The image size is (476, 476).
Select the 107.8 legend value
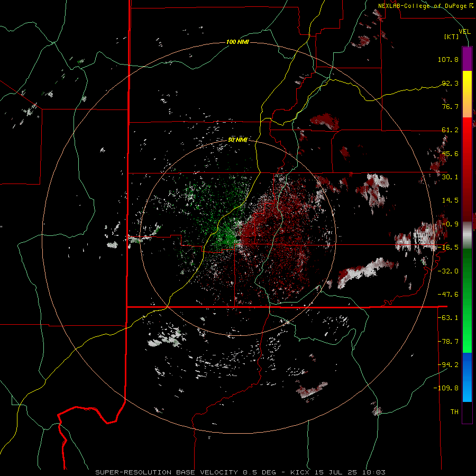448,59
